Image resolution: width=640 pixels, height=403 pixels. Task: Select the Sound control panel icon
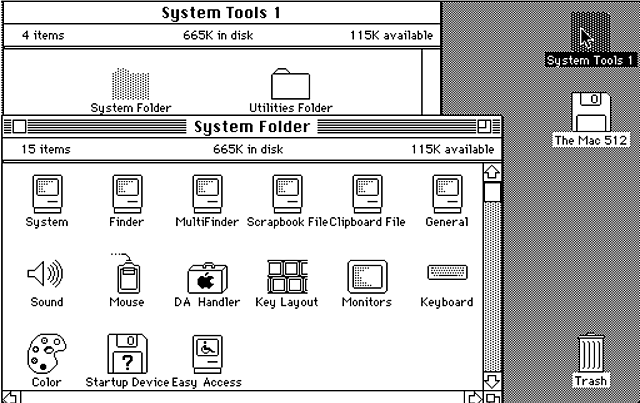point(45,273)
